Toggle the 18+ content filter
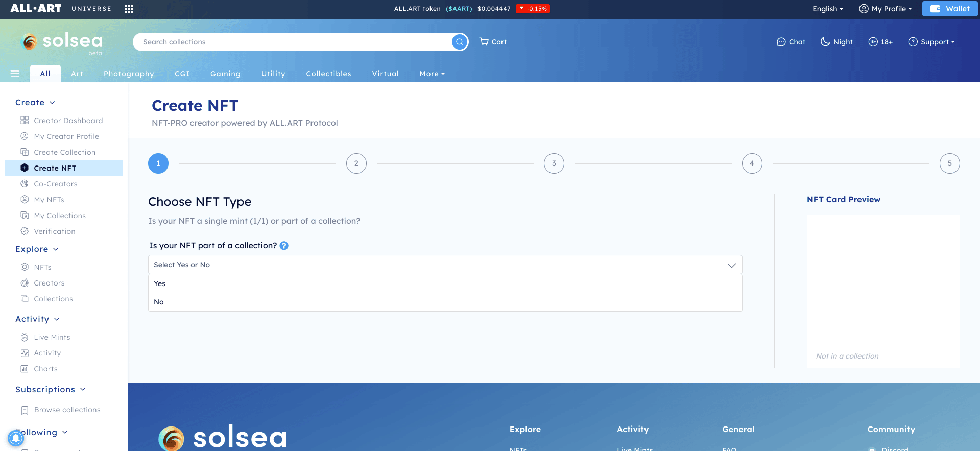 [880, 42]
